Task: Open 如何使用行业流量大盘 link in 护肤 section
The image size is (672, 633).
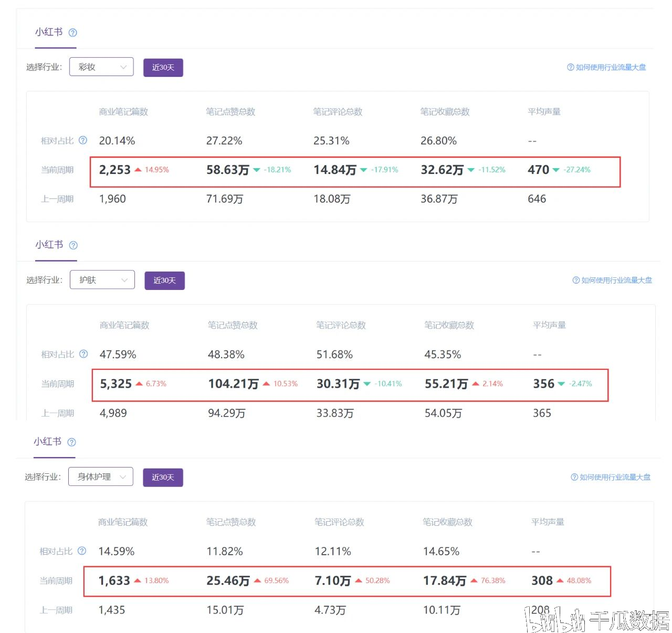Action: [x=612, y=281]
